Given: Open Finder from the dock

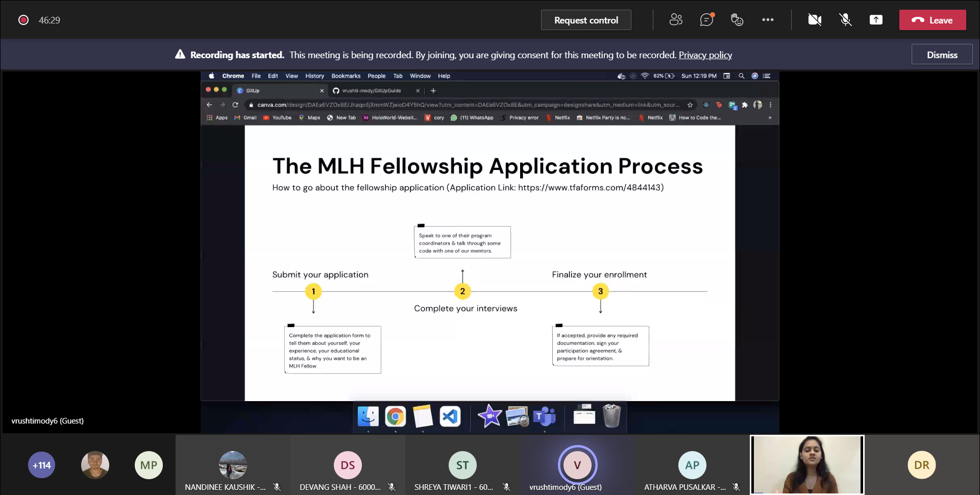Looking at the screenshot, I should [x=368, y=416].
